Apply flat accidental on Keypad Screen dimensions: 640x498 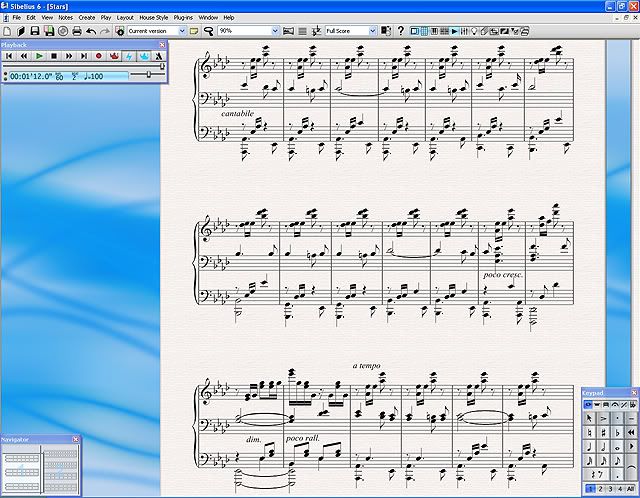[x=617, y=432]
